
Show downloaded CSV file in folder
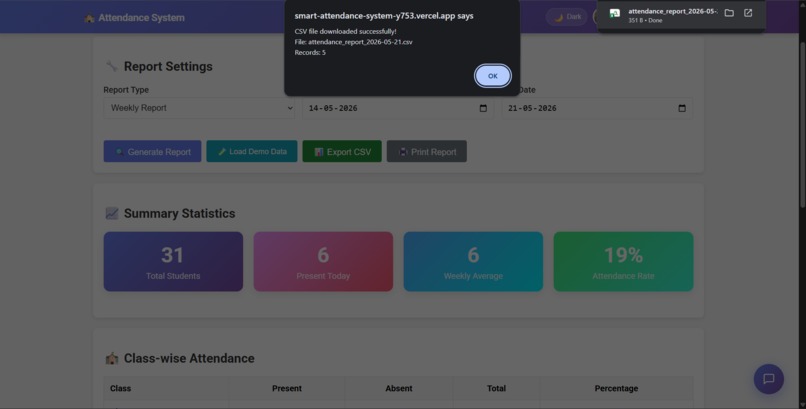pos(729,13)
